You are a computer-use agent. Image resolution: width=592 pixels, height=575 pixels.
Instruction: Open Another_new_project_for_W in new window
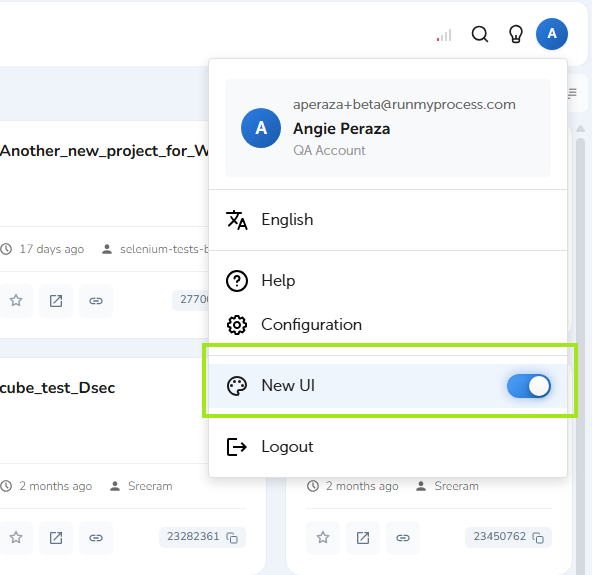pos(56,301)
